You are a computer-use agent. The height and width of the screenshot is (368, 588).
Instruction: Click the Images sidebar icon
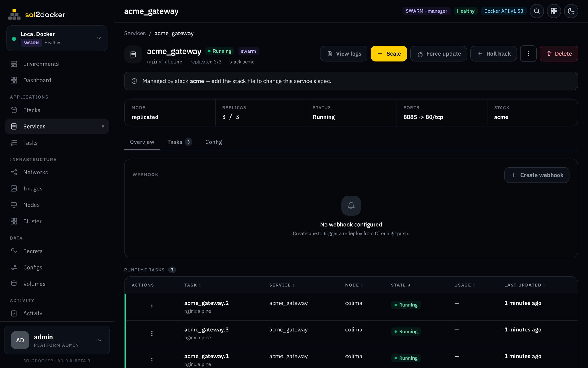(x=14, y=188)
